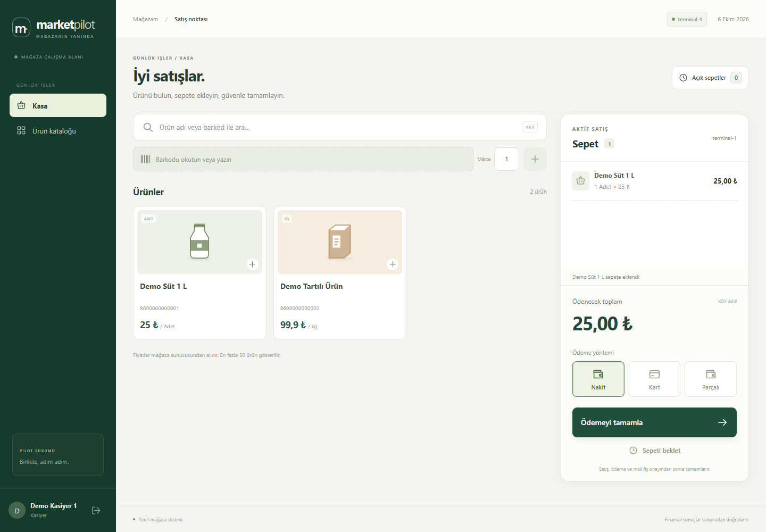766x532 pixels.
Task: Click the basket icon beside Demo Süt 1 L in Sepet
Action: pyautogui.click(x=581, y=181)
